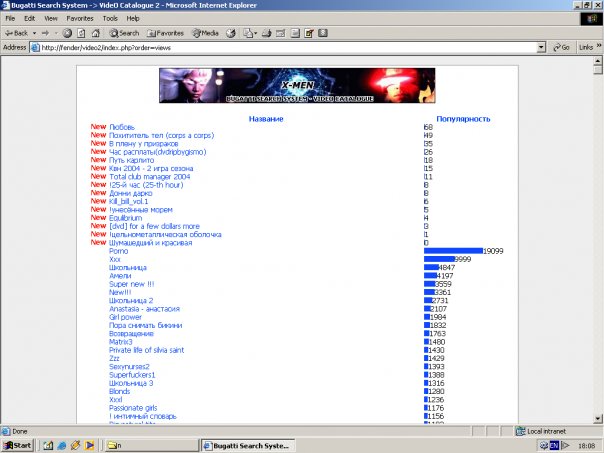Open the Favorites toolbar button
This screenshot has height=453, width=604.
click(164, 32)
